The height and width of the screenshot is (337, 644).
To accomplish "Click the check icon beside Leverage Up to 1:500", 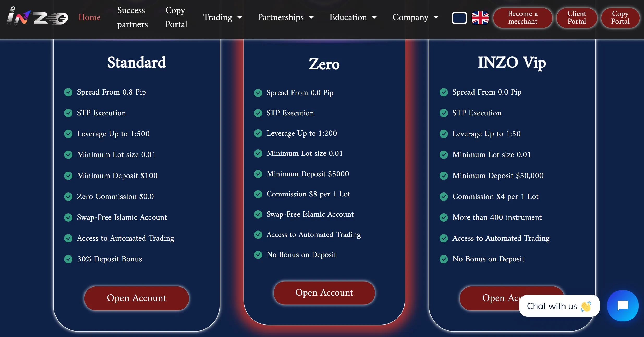I will point(68,134).
